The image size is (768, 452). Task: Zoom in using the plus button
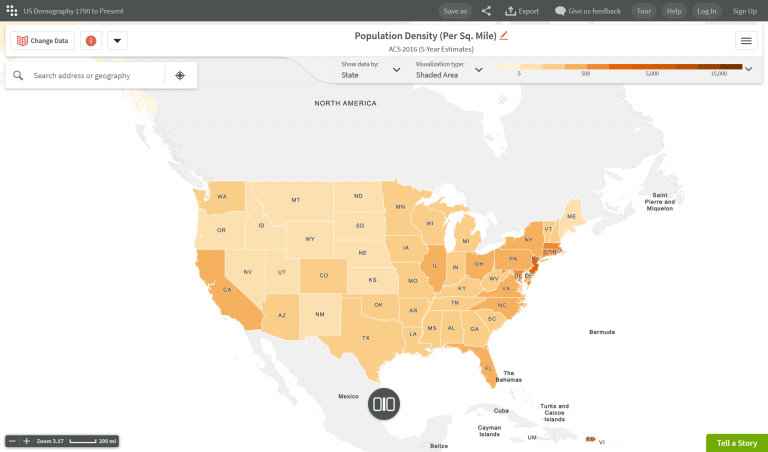point(27,441)
